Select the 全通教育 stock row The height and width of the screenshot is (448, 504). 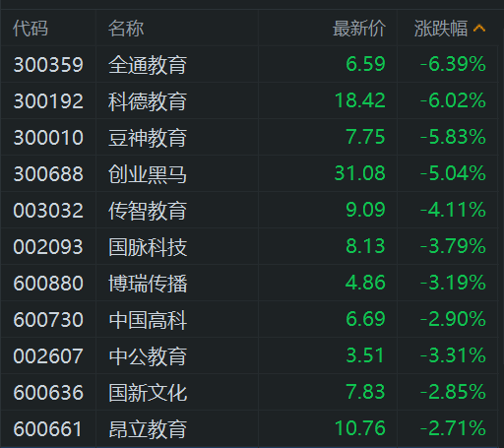[249, 64]
